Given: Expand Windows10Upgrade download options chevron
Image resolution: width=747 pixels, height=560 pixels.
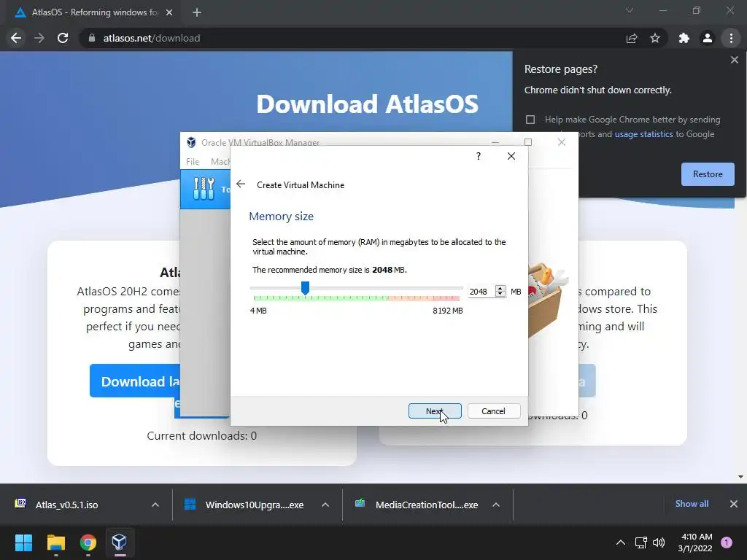Looking at the screenshot, I should coord(325,505).
